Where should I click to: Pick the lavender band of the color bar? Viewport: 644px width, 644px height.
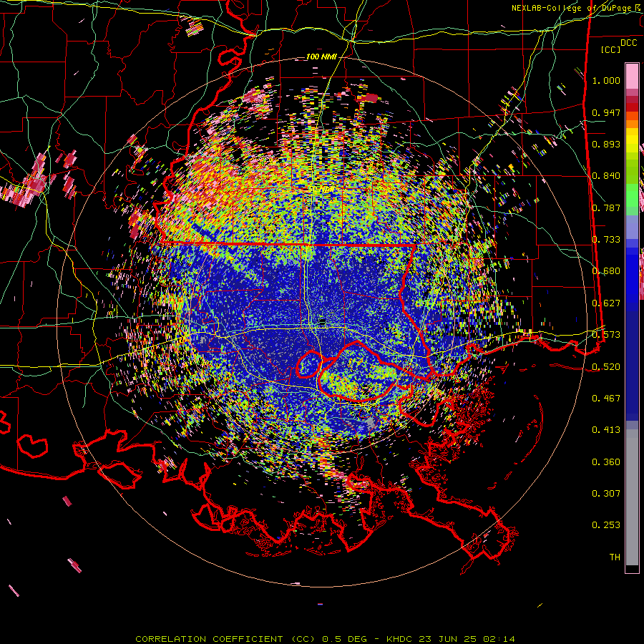pos(632,227)
